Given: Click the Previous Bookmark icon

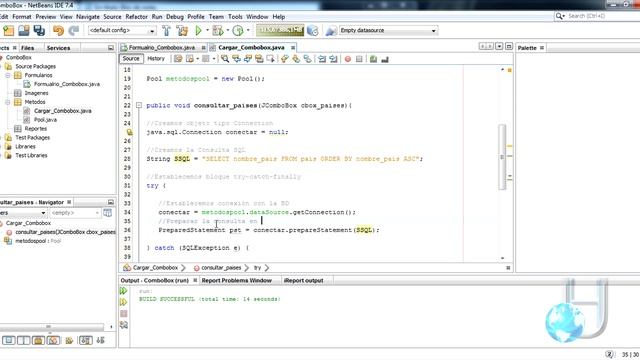Looking at the screenshot, I should point(284,59).
